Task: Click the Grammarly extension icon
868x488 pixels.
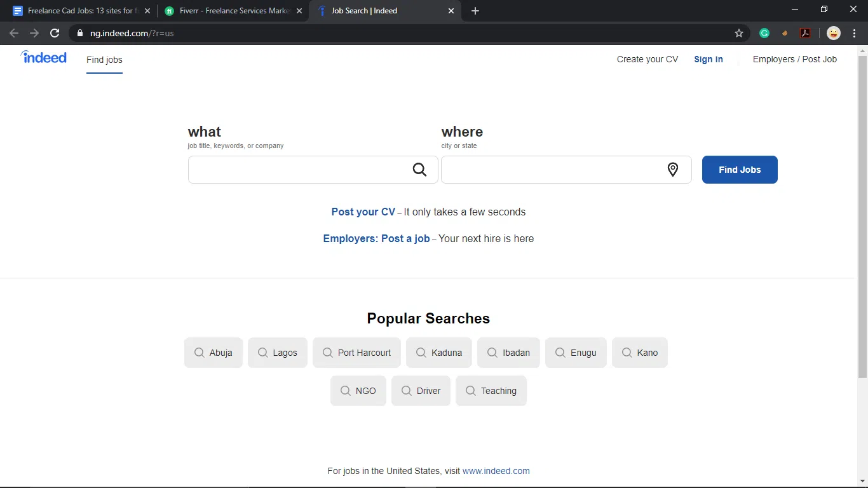Action: pyautogui.click(x=764, y=33)
